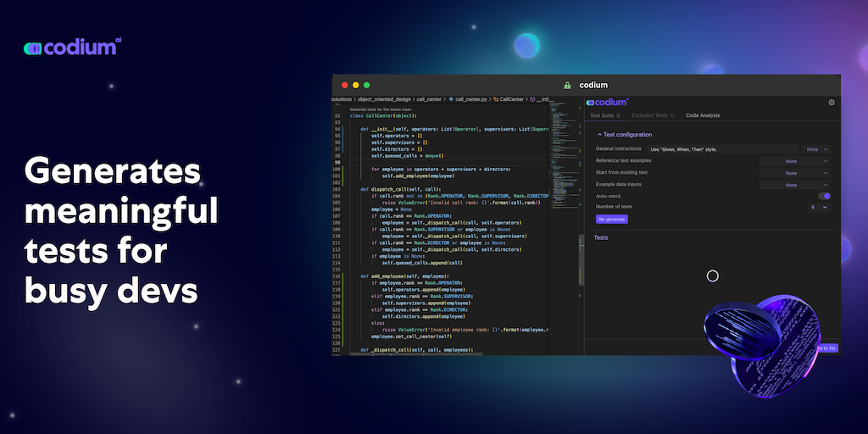The width and height of the screenshot is (868, 434).
Task: Open Codium settings via gear icon
Action: coord(832,103)
